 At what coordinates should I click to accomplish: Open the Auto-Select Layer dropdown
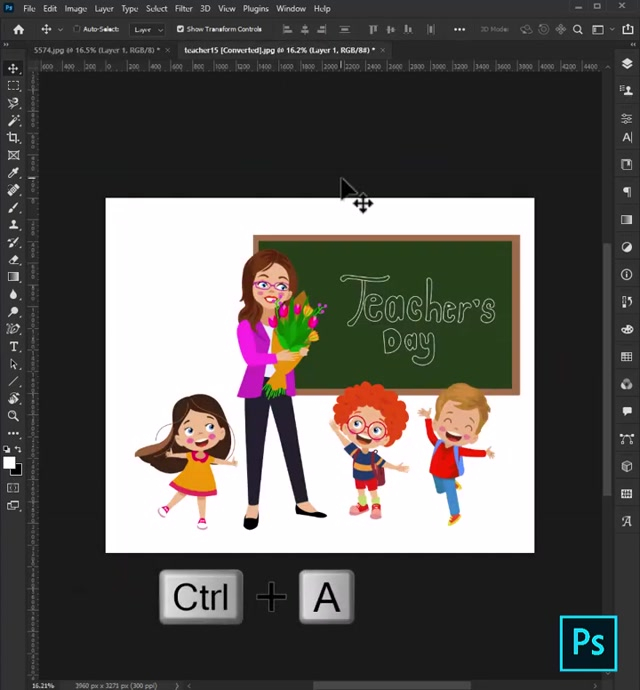147,29
